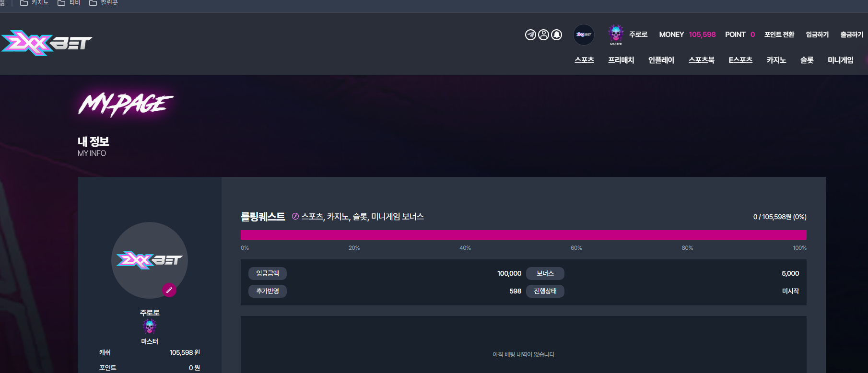Image resolution: width=868 pixels, height=373 pixels.
Task: Open the notification bell icon
Action: [x=556, y=35]
